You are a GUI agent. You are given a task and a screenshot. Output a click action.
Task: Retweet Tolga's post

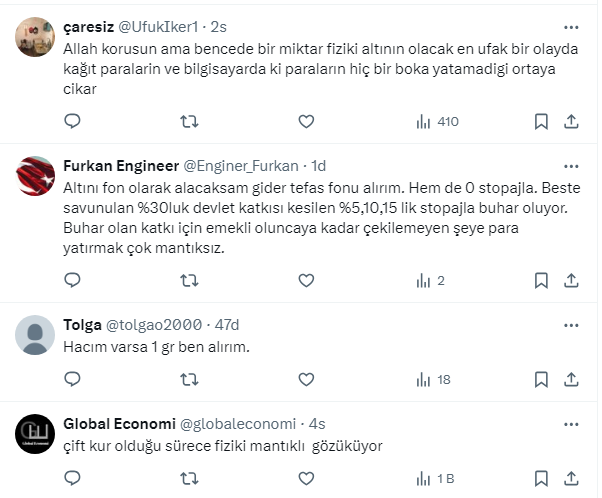[188, 379]
